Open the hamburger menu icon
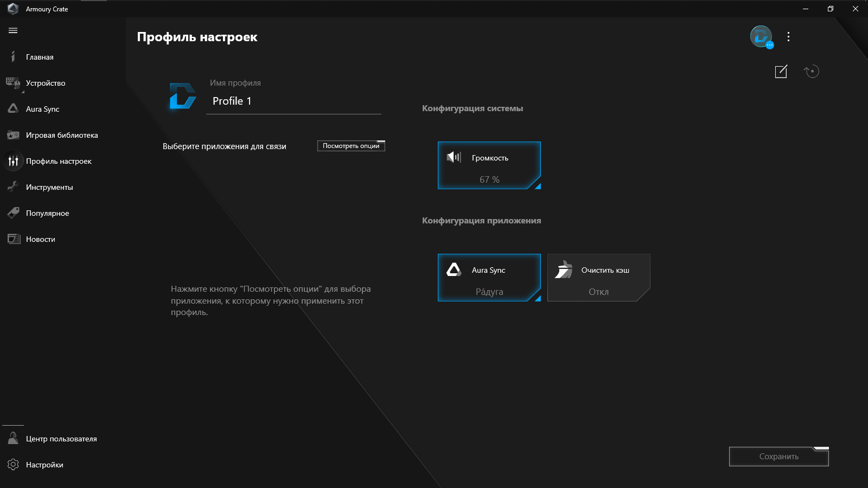This screenshot has height=488, width=868. point(13,30)
